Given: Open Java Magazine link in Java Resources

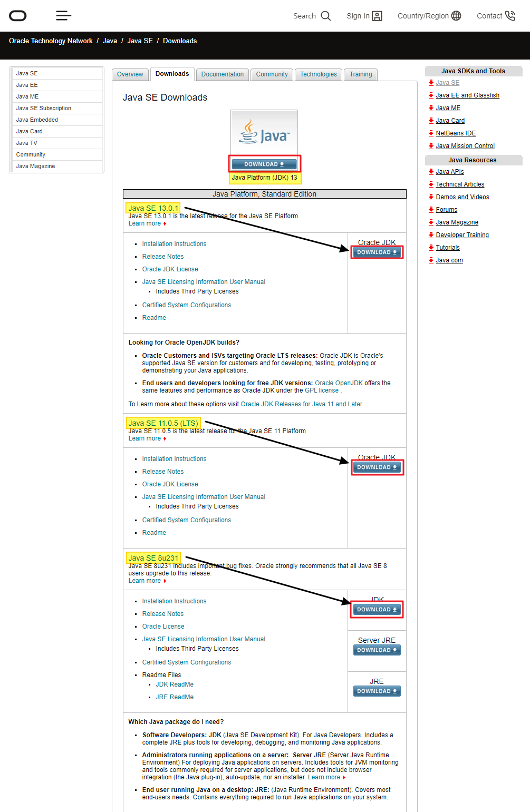Looking at the screenshot, I should pos(457,222).
